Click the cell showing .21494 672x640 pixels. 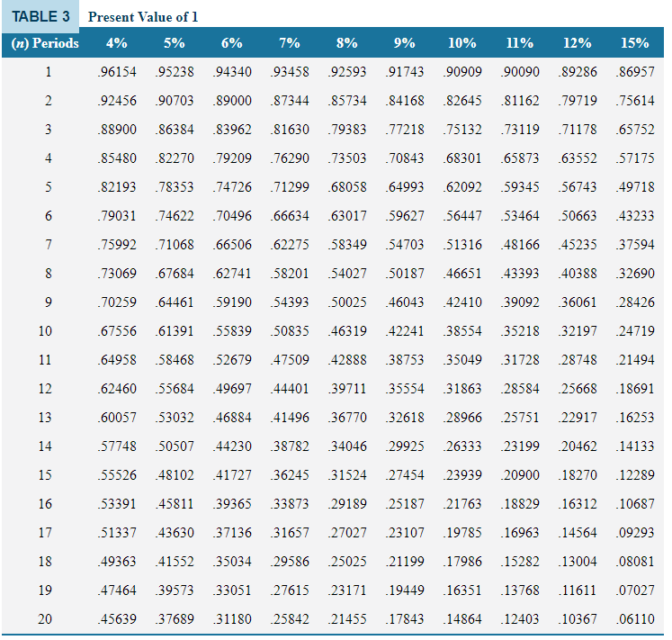(x=635, y=359)
